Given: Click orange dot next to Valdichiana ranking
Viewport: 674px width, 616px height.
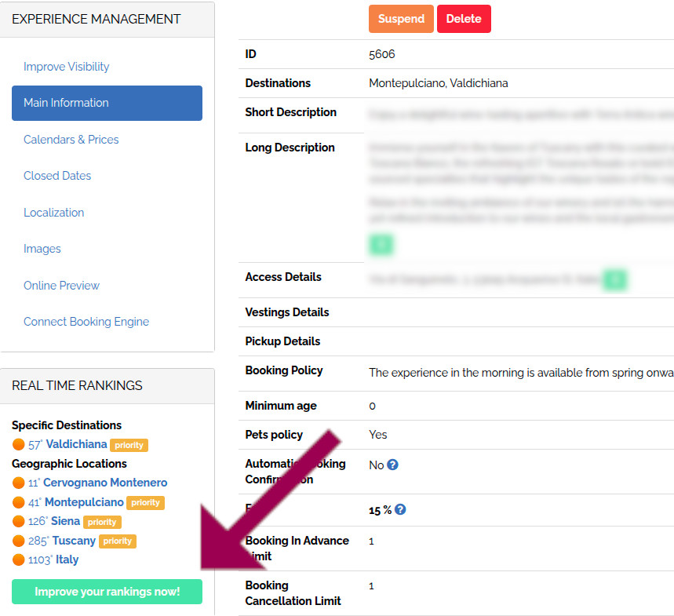Looking at the screenshot, I should point(18,445).
